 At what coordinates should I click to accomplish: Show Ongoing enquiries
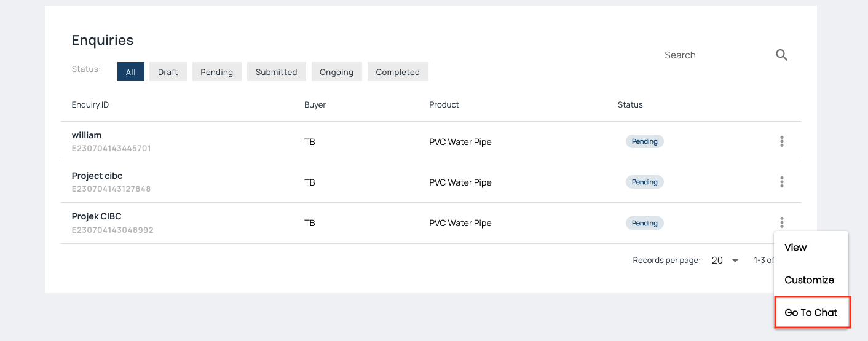[336, 72]
